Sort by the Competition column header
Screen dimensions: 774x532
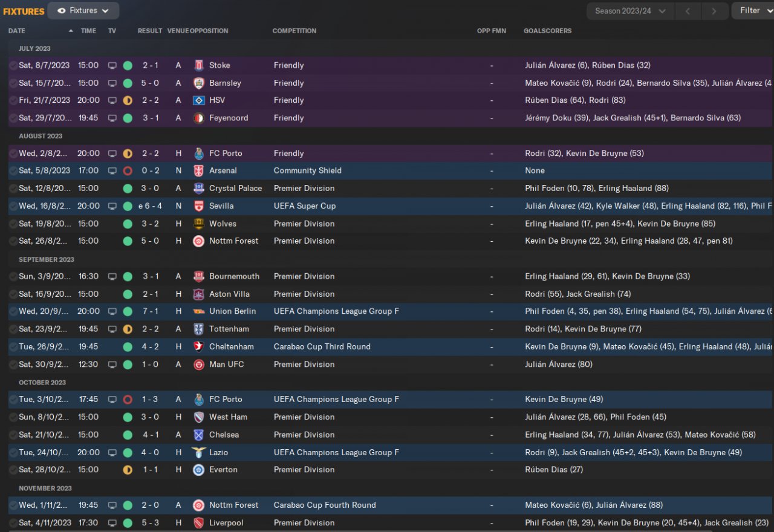294,31
